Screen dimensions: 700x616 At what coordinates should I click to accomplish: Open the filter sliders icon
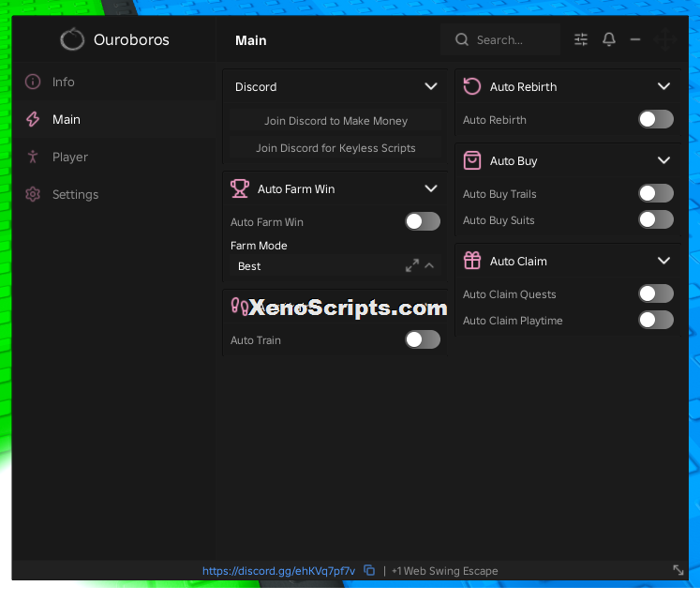(x=581, y=39)
